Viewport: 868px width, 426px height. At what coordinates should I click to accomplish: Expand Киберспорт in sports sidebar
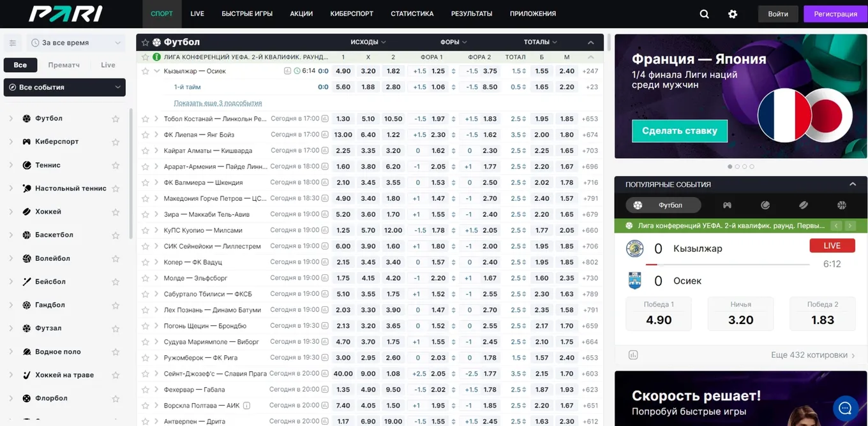coord(11,142)
